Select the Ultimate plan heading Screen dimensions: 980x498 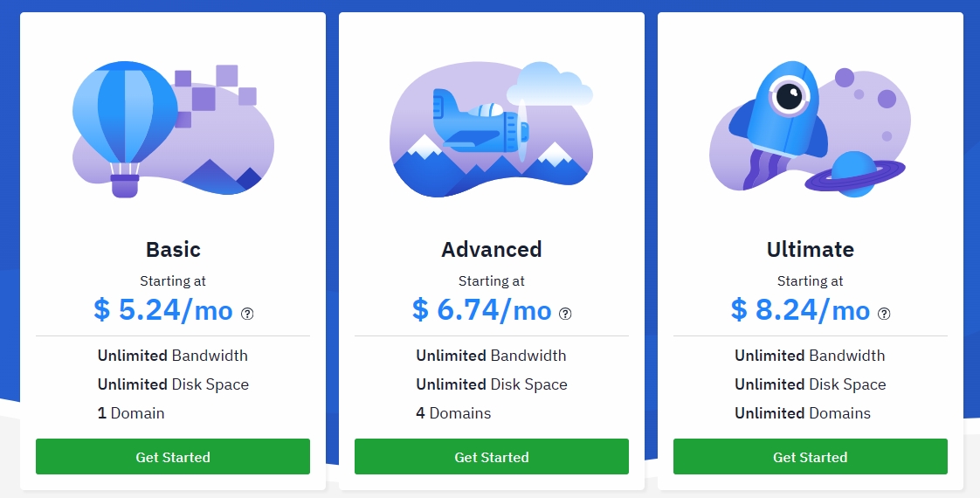click(x=810, y=249)
